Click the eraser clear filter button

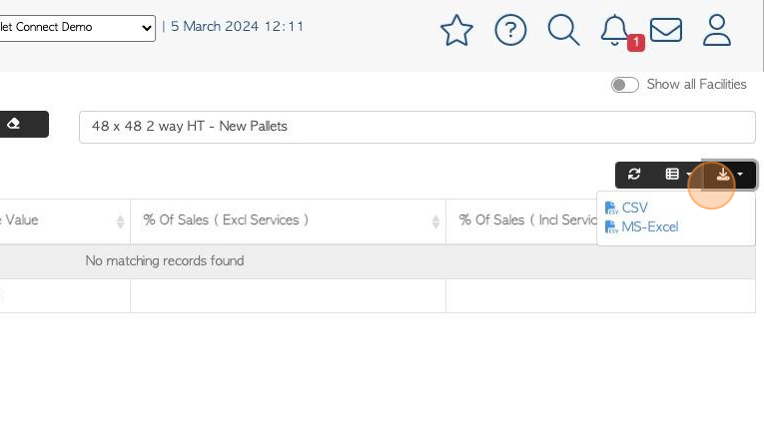click(x=23, y=124)
